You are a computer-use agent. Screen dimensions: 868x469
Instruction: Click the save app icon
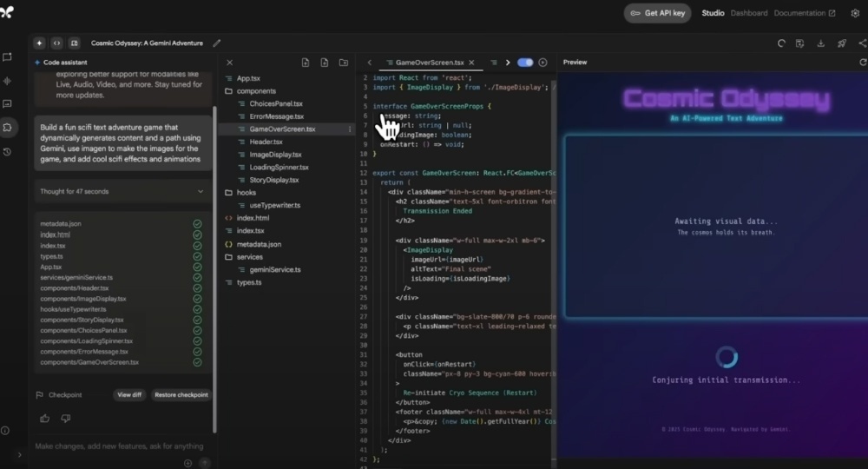click(x=800, y=43)
